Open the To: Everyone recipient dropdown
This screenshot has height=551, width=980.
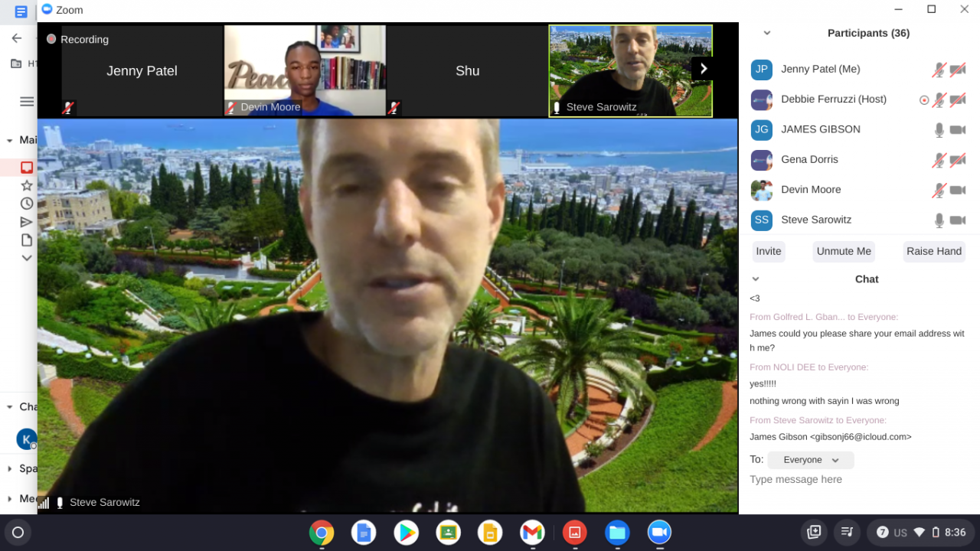pos(811,460)
